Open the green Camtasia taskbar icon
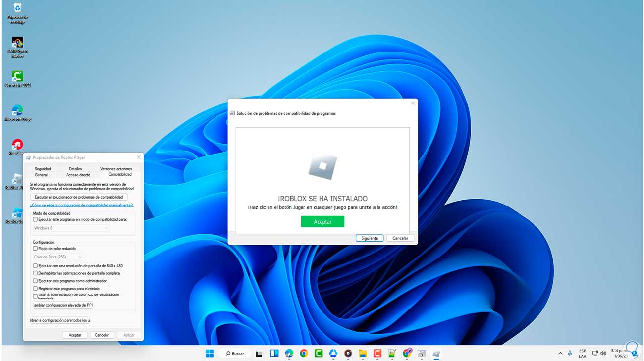644x361 pixels. point(319,353)
